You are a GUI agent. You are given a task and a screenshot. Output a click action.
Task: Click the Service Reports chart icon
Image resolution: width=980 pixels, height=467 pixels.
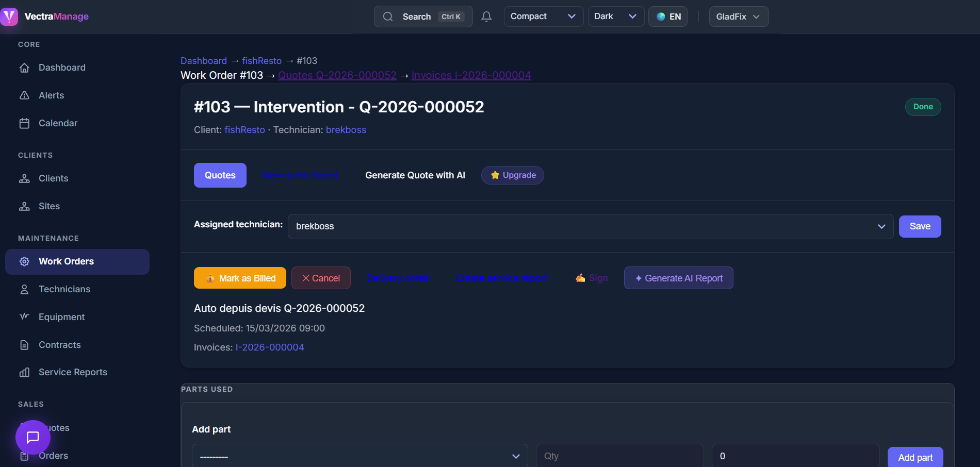(x=24, y=372)
